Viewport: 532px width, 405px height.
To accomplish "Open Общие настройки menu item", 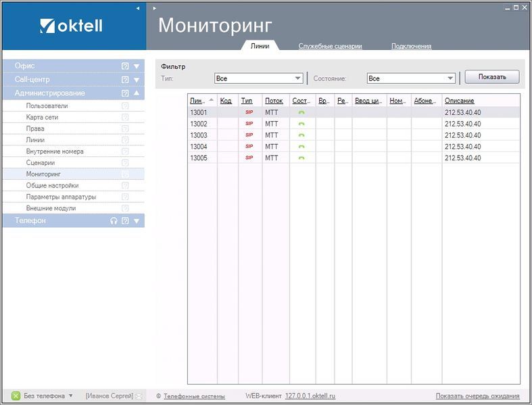I will tap(52, 186).
